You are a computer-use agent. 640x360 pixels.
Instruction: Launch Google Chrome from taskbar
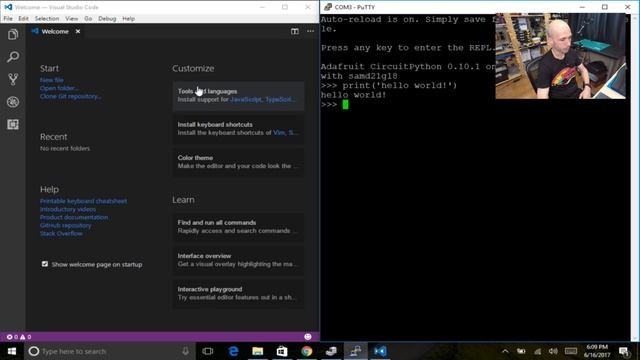point(307,351)
